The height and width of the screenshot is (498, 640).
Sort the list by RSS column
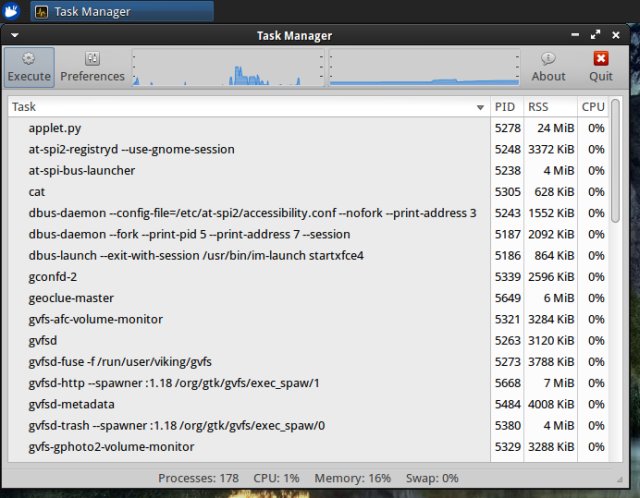[540, 107]
